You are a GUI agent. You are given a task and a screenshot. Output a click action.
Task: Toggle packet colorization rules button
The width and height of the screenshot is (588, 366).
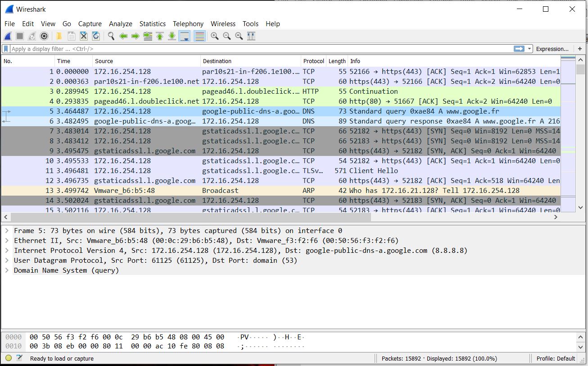click(199, 36)
